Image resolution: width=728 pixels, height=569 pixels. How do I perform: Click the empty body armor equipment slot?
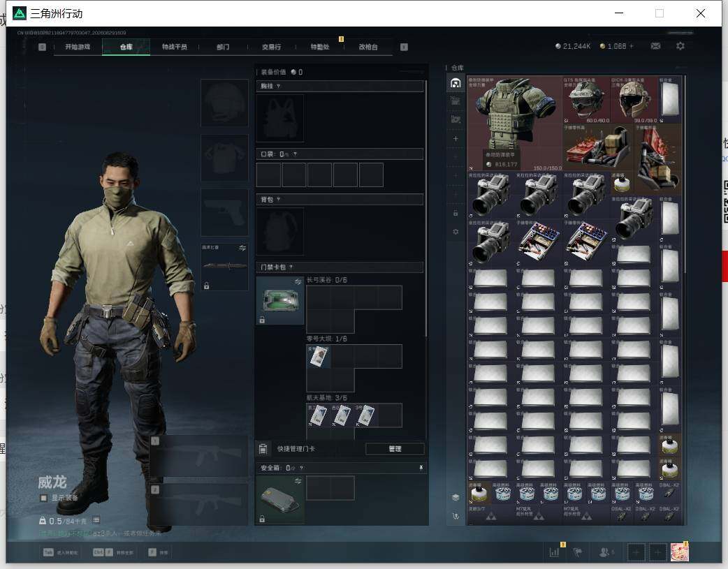tap(224, 158)
